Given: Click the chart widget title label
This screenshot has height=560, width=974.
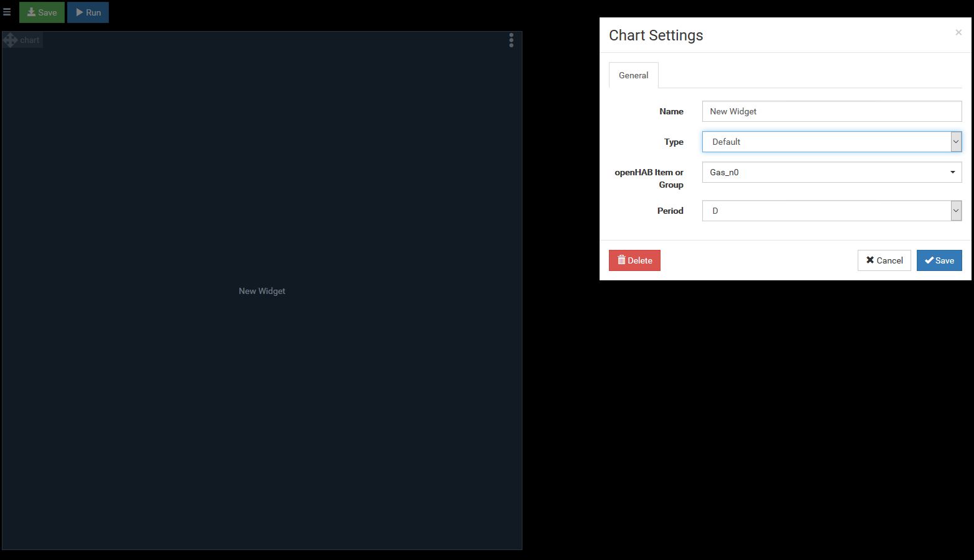Looking at the screenshot, I should pos(29,40).
